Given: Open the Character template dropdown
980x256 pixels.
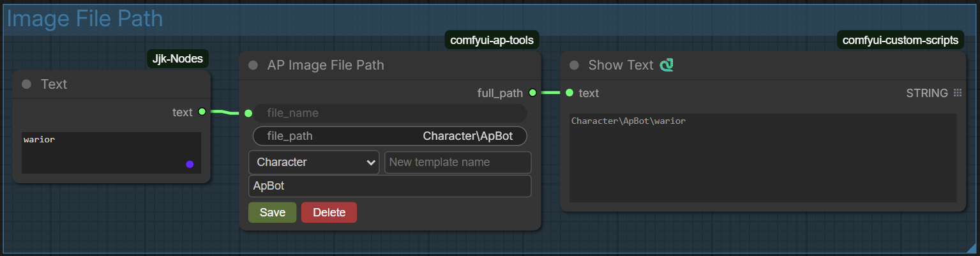Looking at the screenshot, I should [x=313, y=162].
